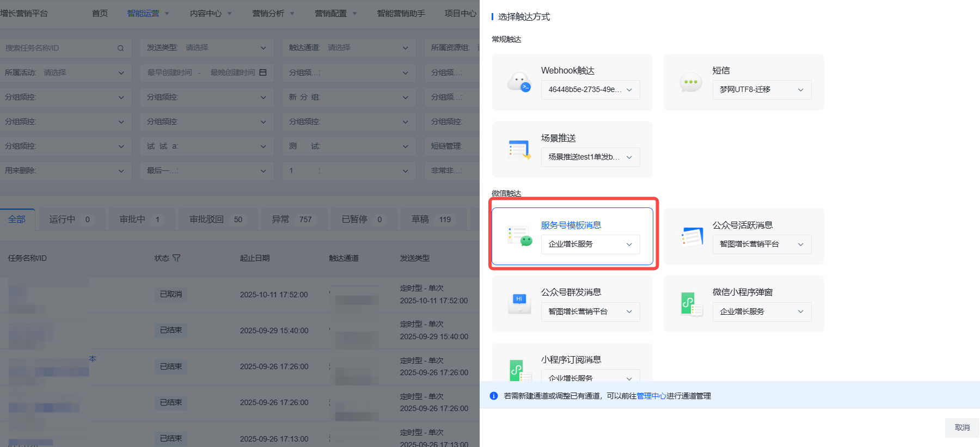The image size is (980, 447).
Task: Expand the 内容中心 navigation menu
Action: [x=211, y=14]
